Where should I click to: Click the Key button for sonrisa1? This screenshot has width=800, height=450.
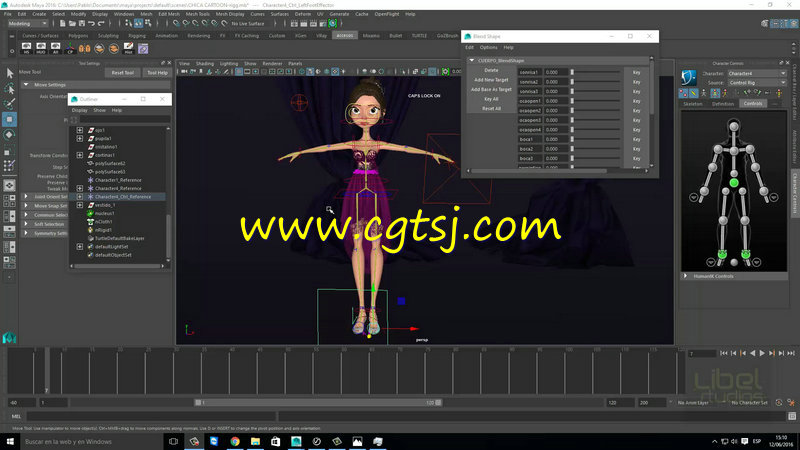(x=636, y=72)
